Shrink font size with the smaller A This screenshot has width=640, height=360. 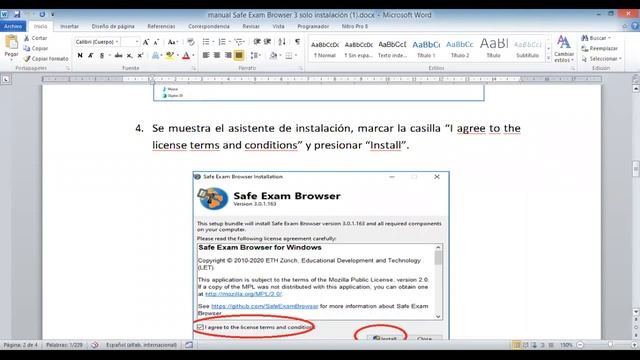[x=156, y=42]
